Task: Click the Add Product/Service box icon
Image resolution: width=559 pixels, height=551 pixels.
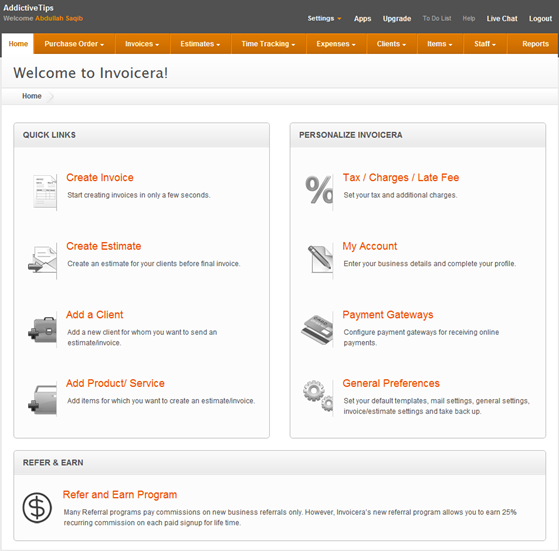Action: (42, 399)
